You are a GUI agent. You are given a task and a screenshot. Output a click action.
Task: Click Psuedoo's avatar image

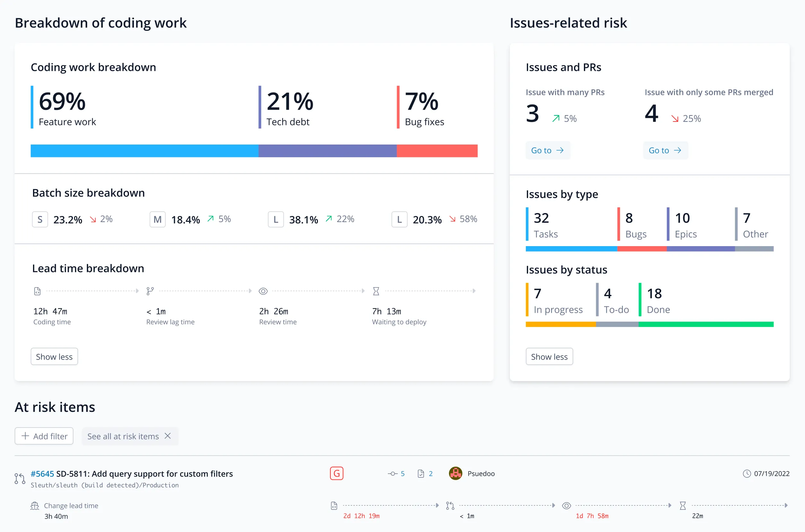click(455, 473)
